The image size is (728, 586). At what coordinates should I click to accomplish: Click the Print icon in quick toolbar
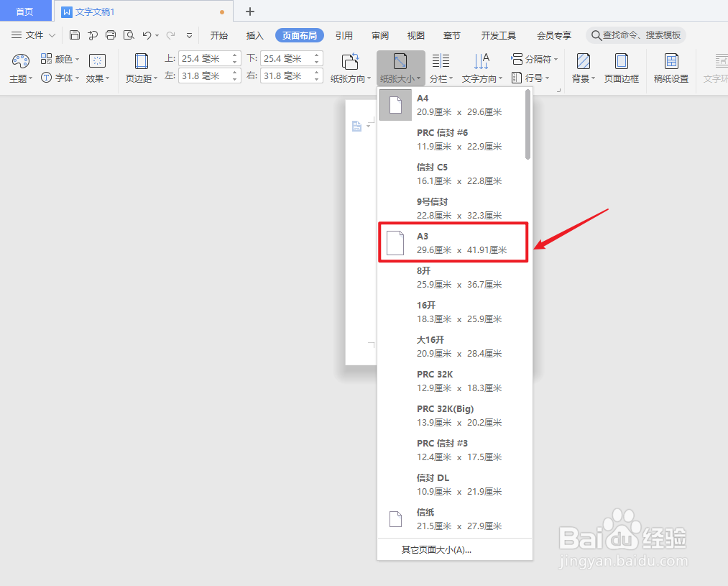(x=111, y=35)
